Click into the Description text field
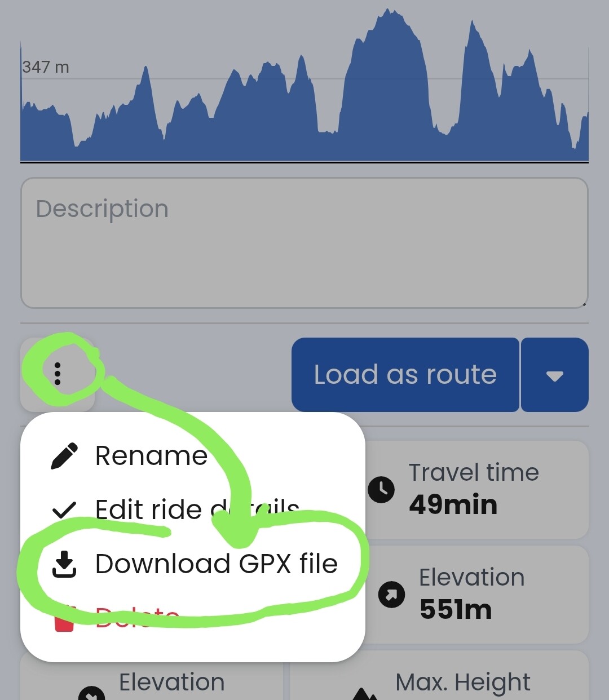 [304, 243]
